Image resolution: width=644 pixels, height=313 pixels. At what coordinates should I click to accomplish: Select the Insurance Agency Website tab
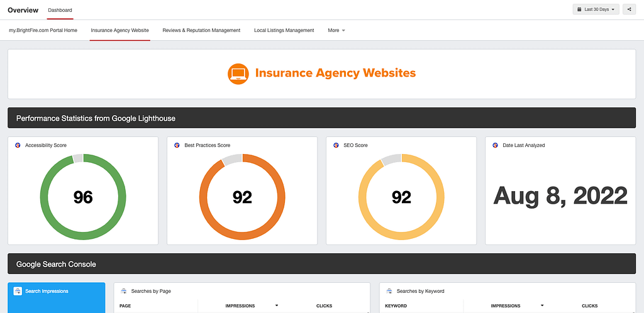(x=120, y=30)
